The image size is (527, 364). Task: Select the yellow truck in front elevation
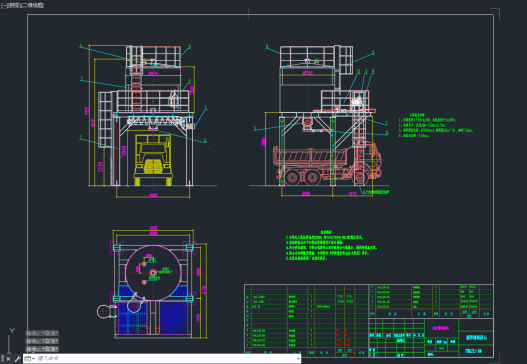pyautogui.click(x=153, y=160)
